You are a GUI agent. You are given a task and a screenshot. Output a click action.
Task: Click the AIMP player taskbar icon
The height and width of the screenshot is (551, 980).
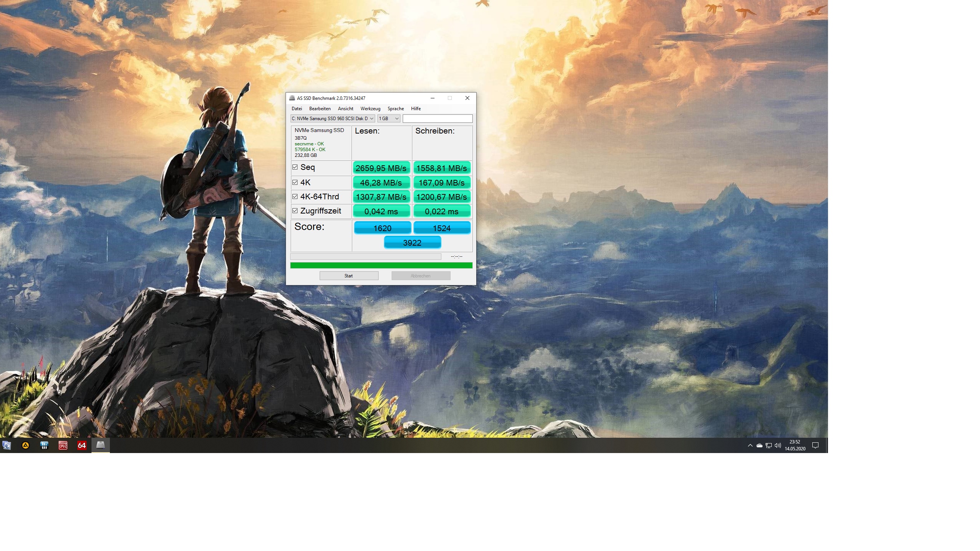point(26,445)
